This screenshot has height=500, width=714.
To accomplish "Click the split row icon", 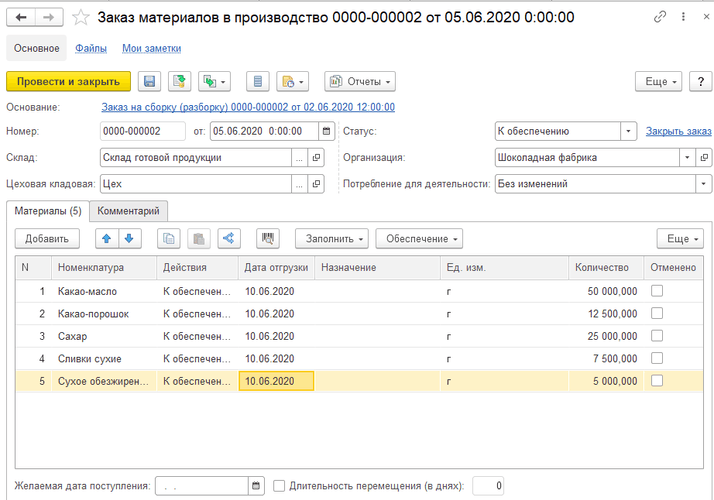I will pyautogui.click(x=228, y=238).
